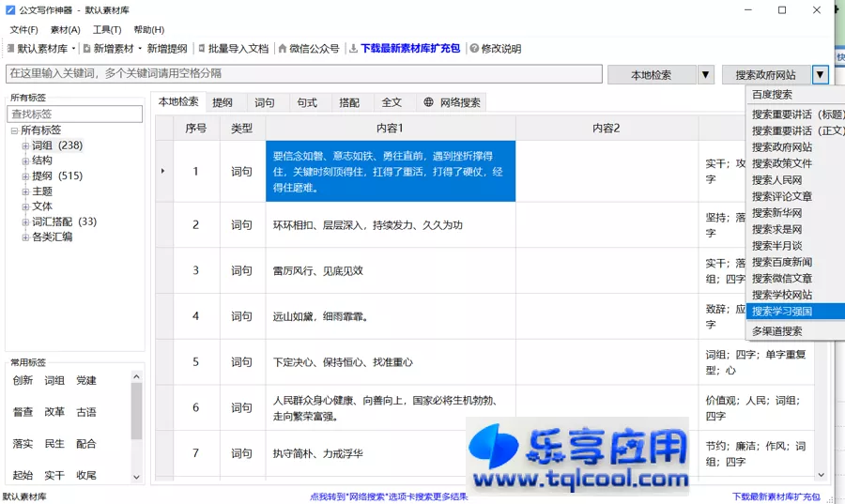The width and height of the screenshot is (845, 504).
Task: Expand the 主题 tree node
Action: [x=25, y=191]
